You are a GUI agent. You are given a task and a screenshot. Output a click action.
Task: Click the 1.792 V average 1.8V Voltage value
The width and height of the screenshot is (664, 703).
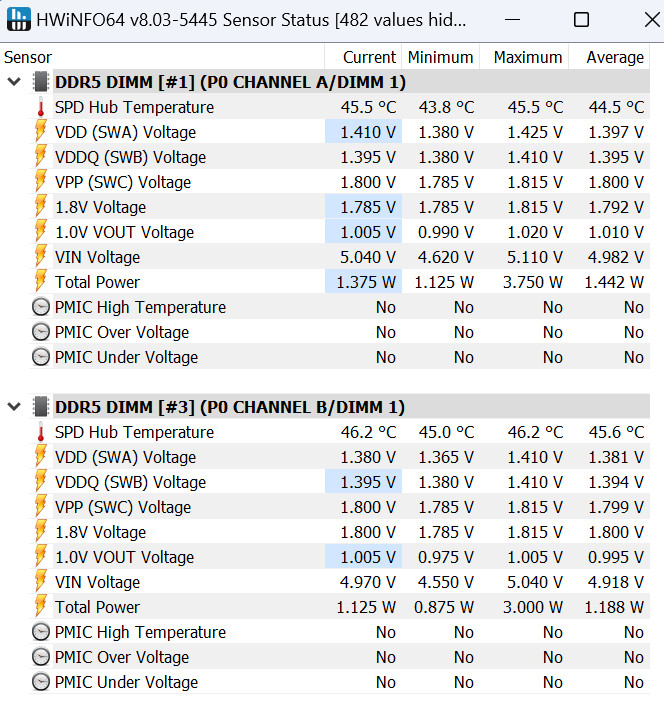coord(616,207)
